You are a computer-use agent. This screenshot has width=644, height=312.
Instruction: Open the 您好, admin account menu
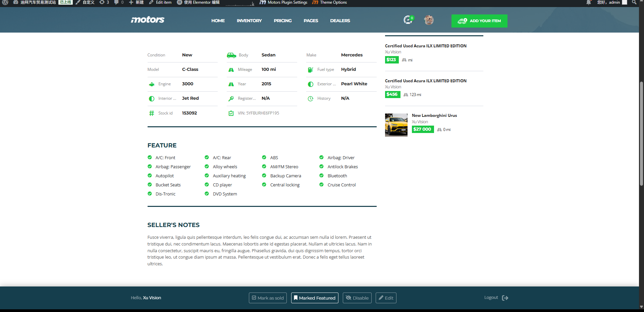[x=612, y=2]
